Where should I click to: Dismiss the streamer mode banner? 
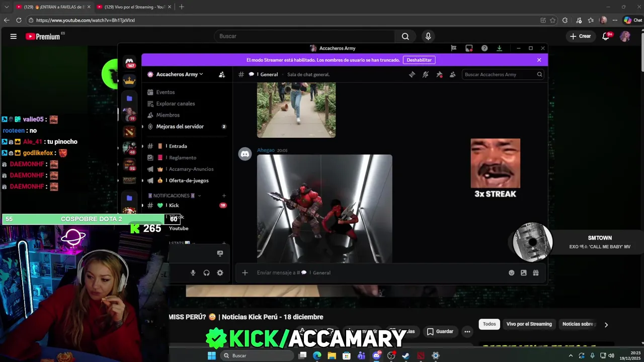[x=539, y=60]
